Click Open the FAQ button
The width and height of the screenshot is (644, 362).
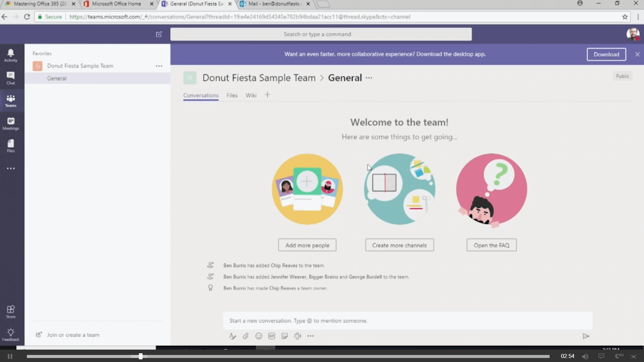coord(491,245)
